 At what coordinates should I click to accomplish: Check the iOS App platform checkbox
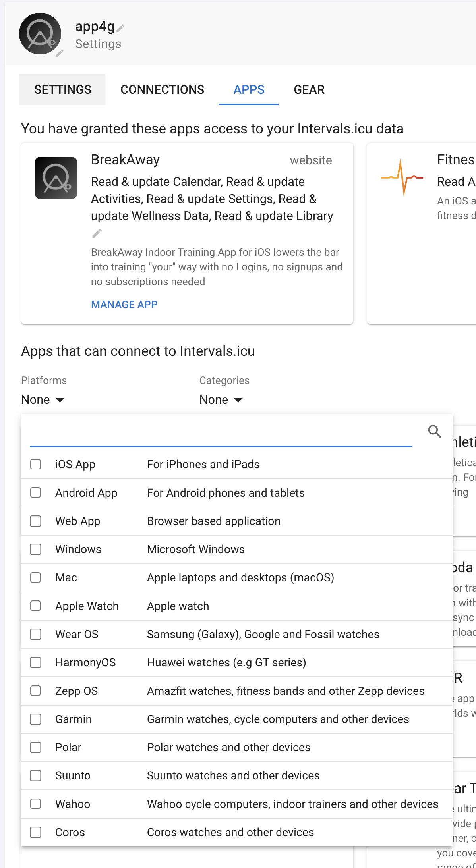click(36, 464)
